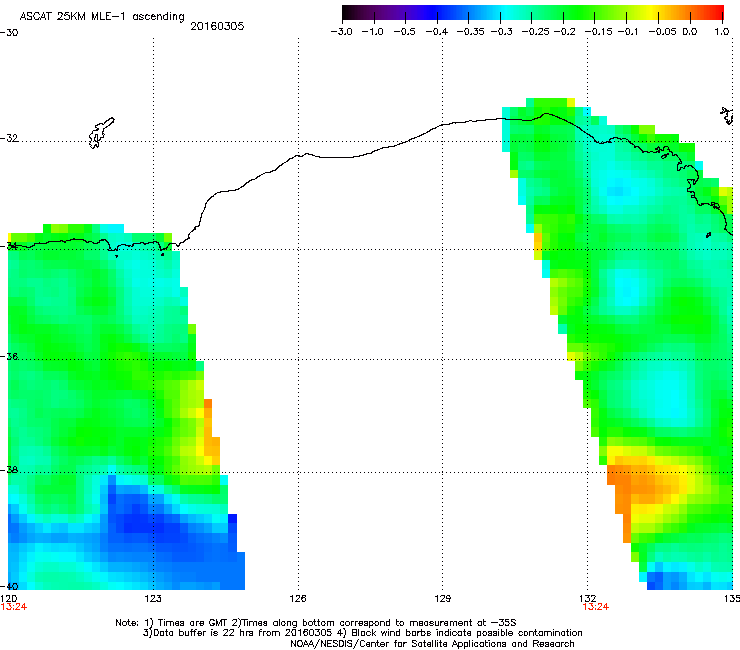Click latitude label -30
The image size is (740, 650).
9,33
